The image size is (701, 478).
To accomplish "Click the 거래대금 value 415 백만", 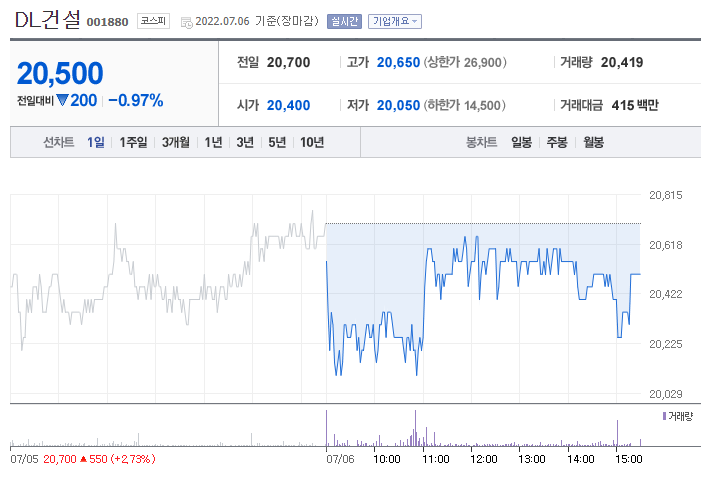I will coord(635,105).
